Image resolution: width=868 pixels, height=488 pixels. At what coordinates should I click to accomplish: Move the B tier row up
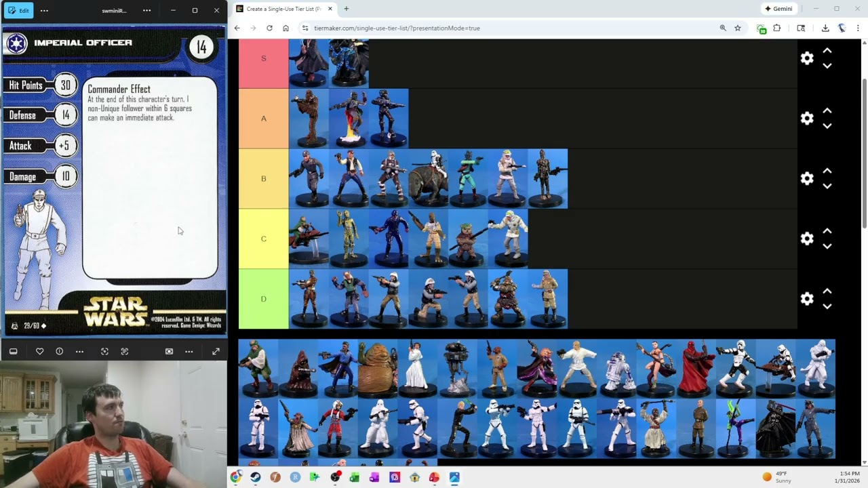point(827,171)
